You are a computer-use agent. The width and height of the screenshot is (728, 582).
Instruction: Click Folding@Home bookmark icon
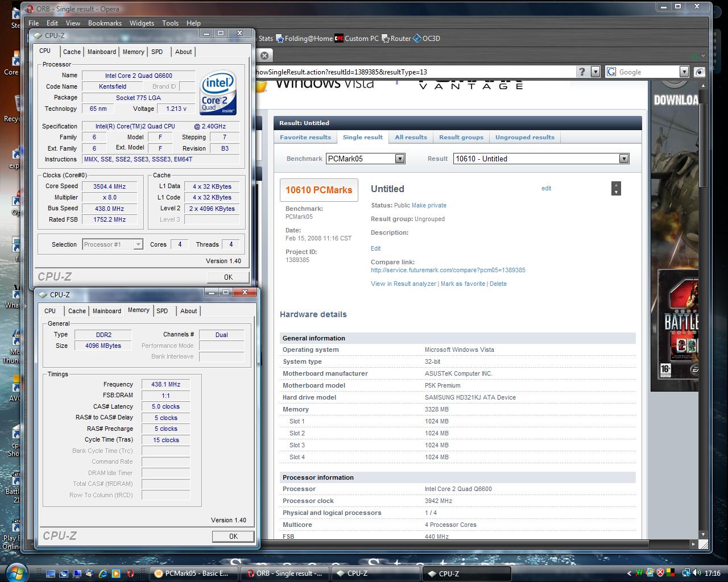coord(280,39)
